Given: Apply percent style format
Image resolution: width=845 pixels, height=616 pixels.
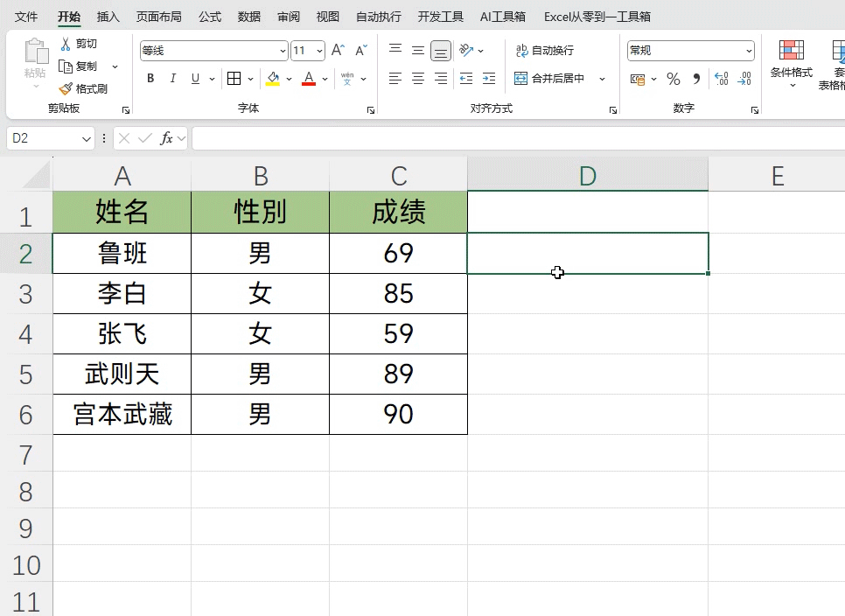Looking at the screenshot, I should [x=673, y=80].
